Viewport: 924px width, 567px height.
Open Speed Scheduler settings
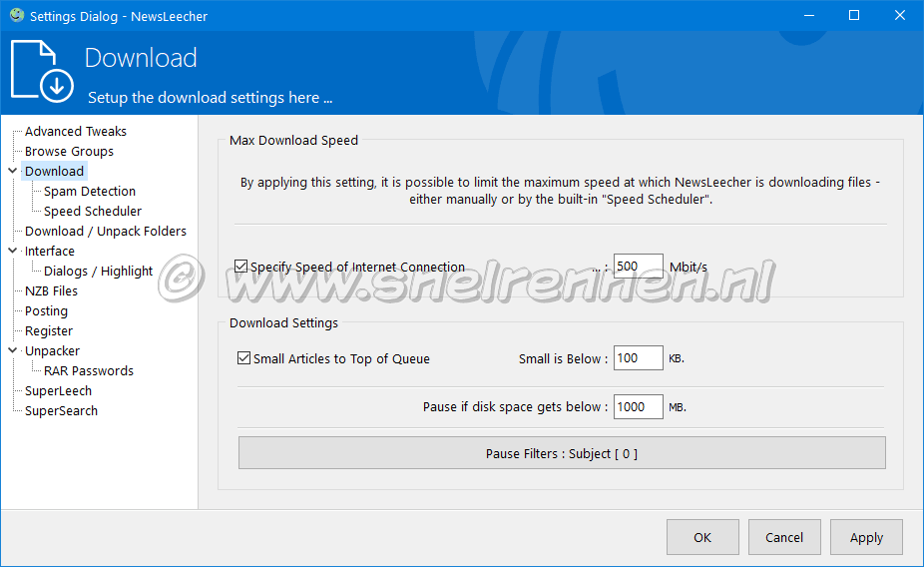(93, 211)
